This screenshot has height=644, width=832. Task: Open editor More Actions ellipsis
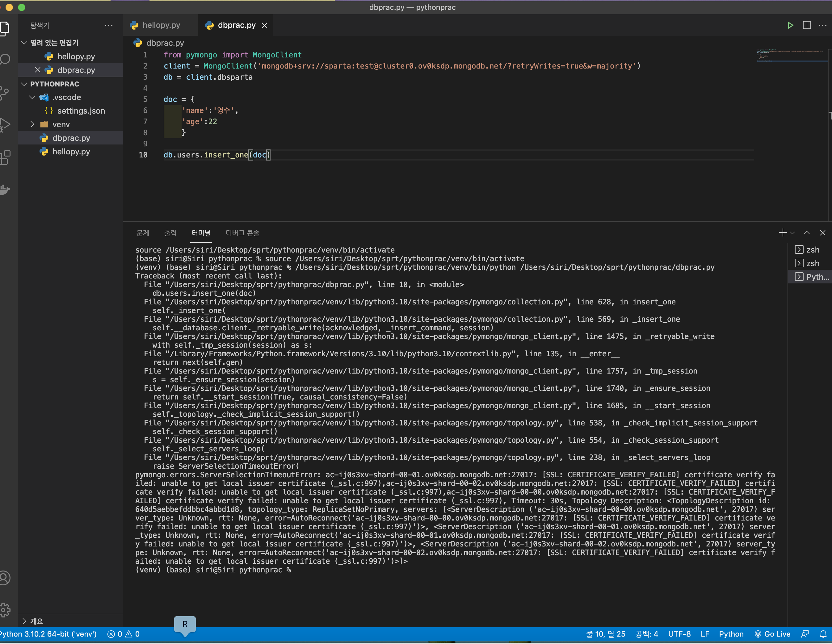pos(822,25)
